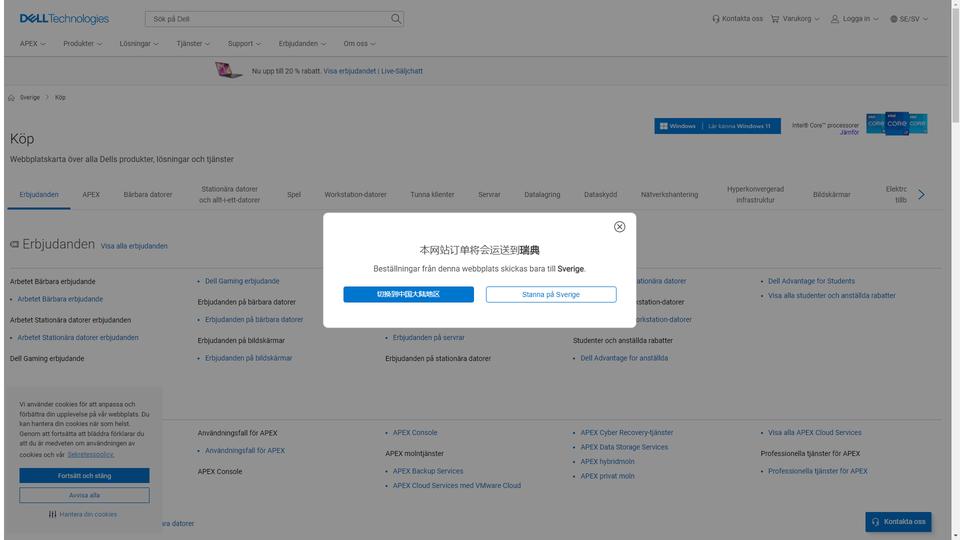Select the Dataskydd tab
This screenshot has width=960, height=540.
(600, 195)
